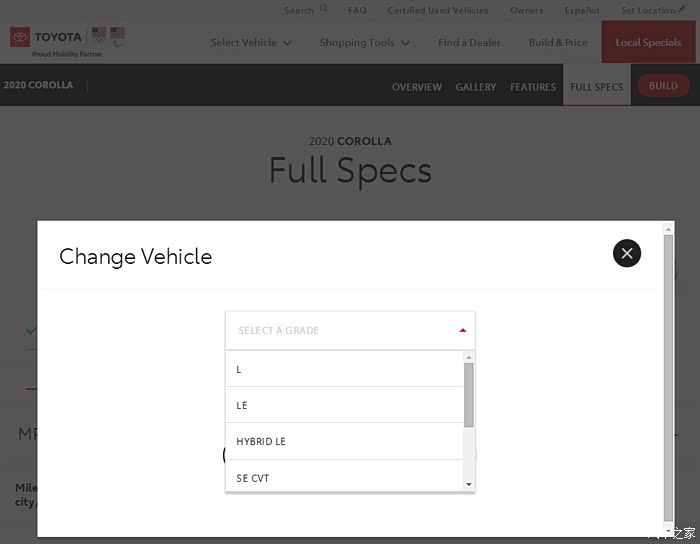Click the modal's vertical scrollbar thumb

pos(668,378)
